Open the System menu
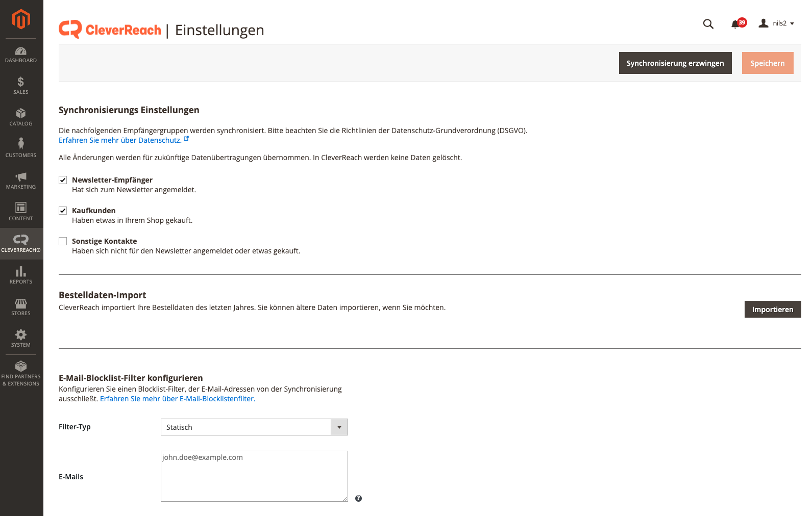Image resolution: width=812 pixels, height=516 pixels. [21, 339]
